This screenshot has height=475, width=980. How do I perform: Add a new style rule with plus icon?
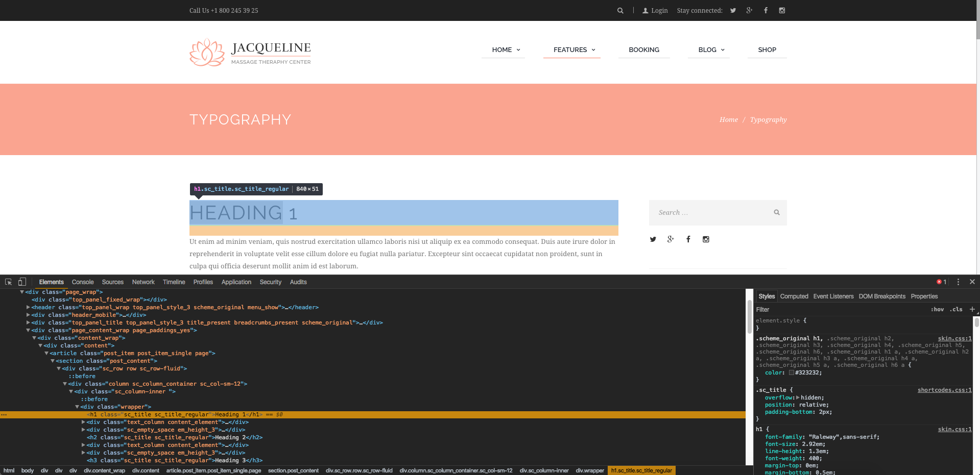(972, 309)
